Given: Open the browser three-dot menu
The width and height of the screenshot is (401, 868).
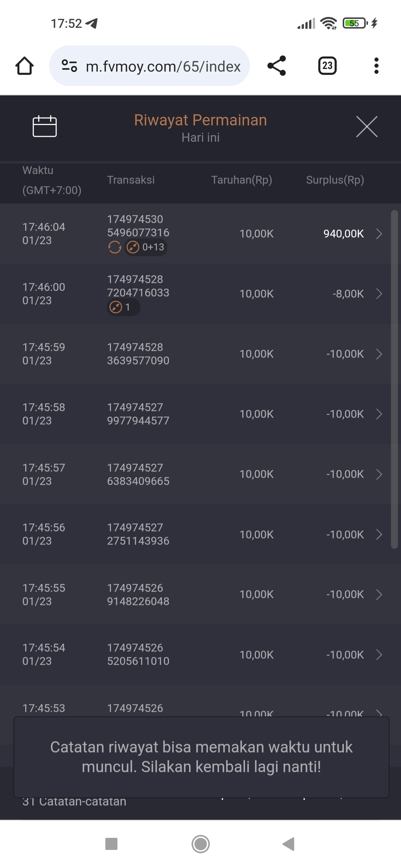Looking at the screenshot, I should point(376,66).
